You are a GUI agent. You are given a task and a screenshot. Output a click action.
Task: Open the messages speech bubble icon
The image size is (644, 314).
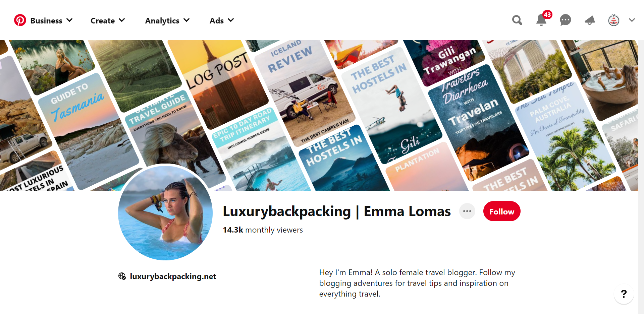point(565,20)
